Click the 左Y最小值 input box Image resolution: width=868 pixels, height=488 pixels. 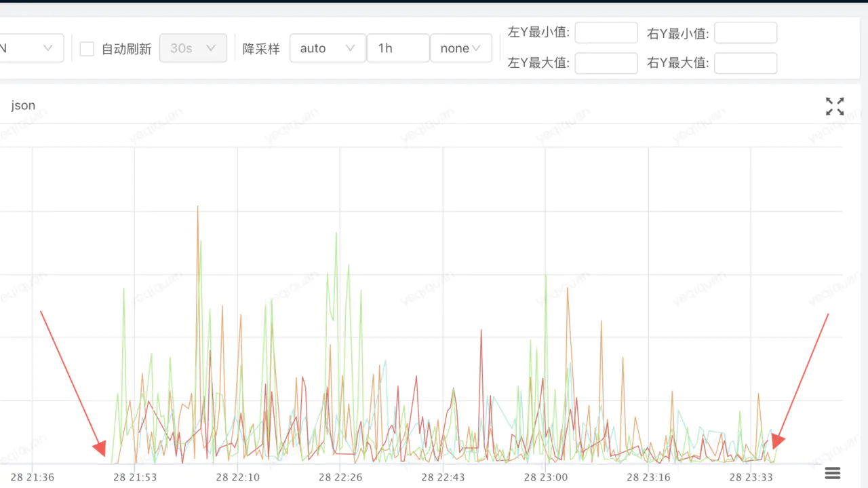606,32
